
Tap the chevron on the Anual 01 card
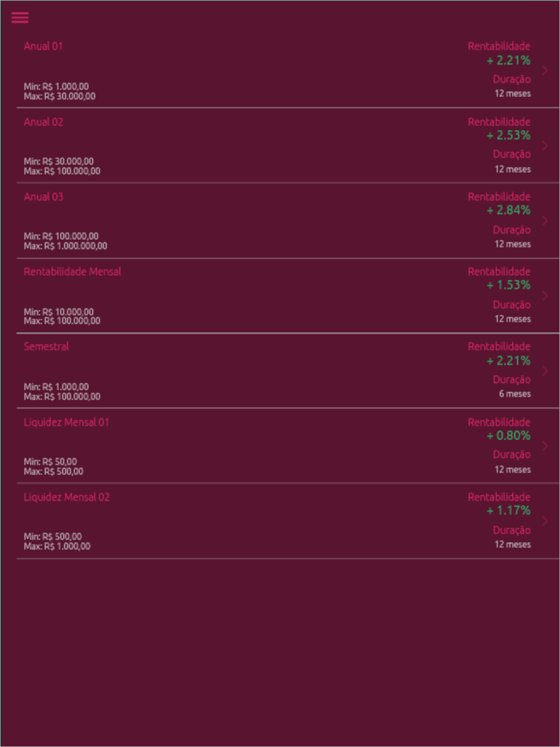(x=546, y=70)
